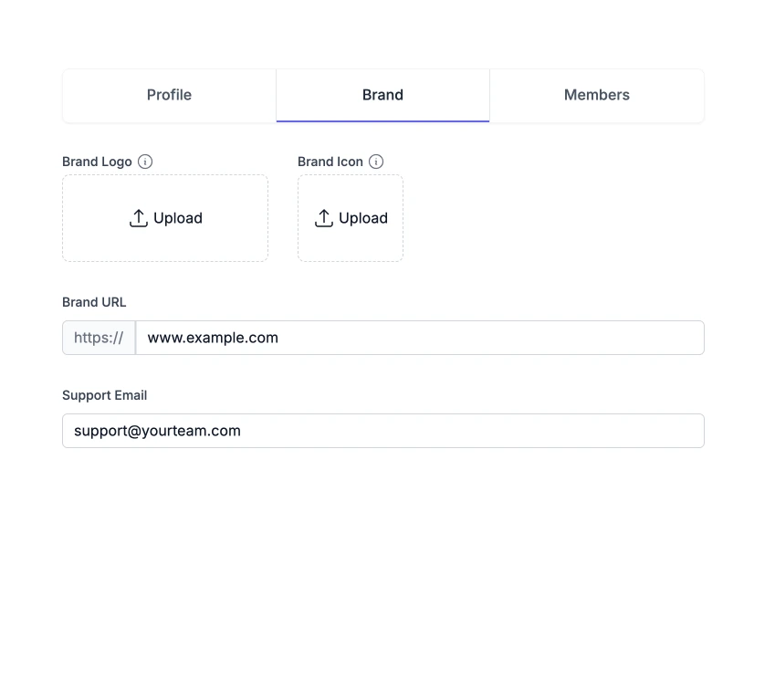
Task: Click the www.example.com placeholder text
Action: point(213,338)
